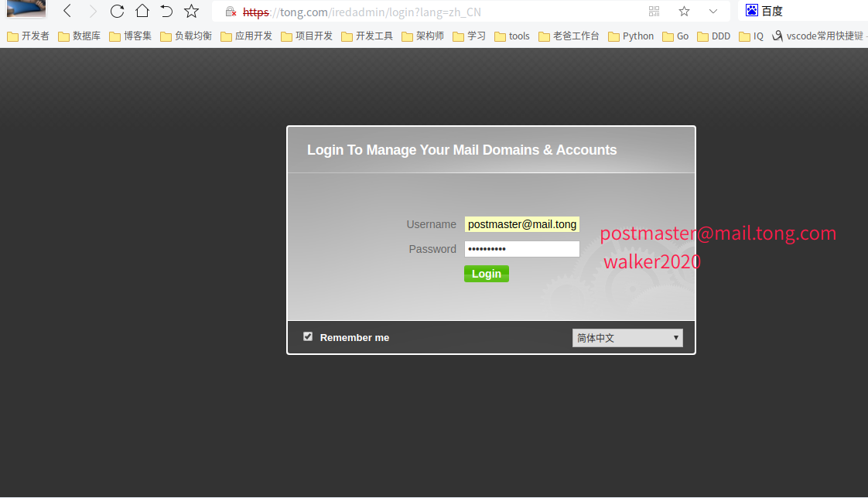This screenshot has height=498, width=868.
Task: Click the back navigation arrow
Action: pos(67,11)
